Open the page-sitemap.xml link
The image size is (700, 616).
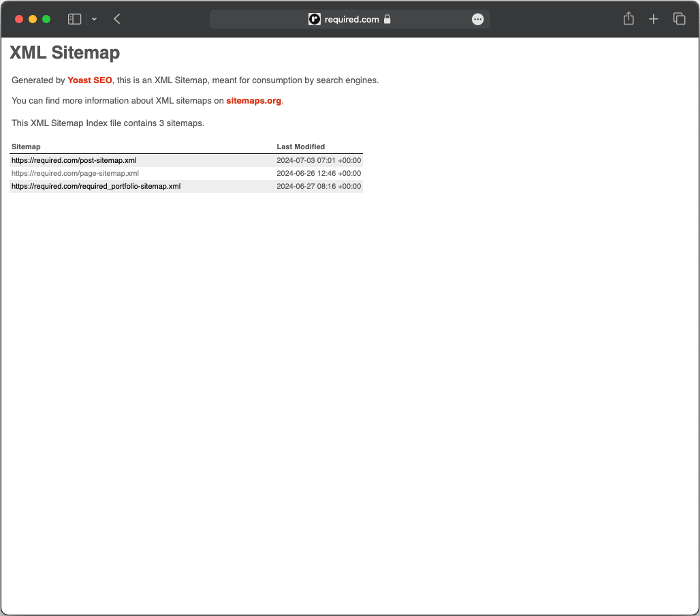pyautogui.click(x=75, y=173)
